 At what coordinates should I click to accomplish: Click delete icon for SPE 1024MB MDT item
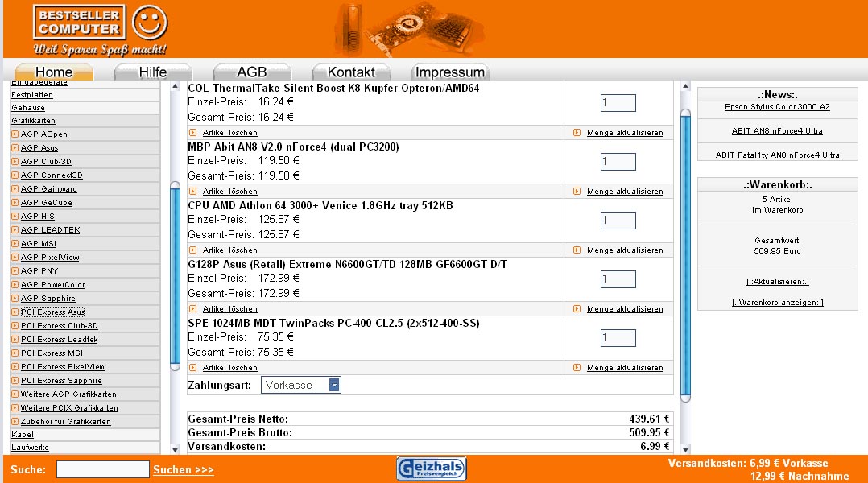coord(192,367)
